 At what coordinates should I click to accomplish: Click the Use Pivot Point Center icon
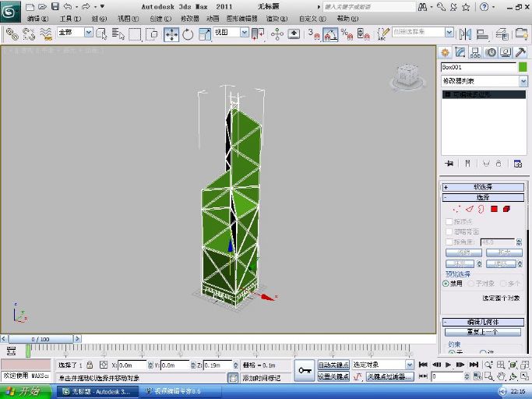(x=258, y=34)
